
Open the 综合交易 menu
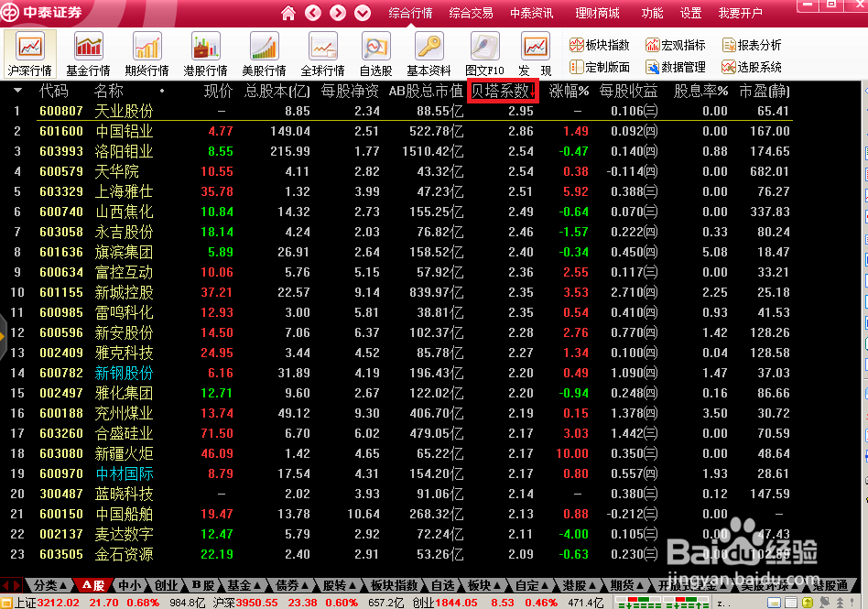point(472,13)
